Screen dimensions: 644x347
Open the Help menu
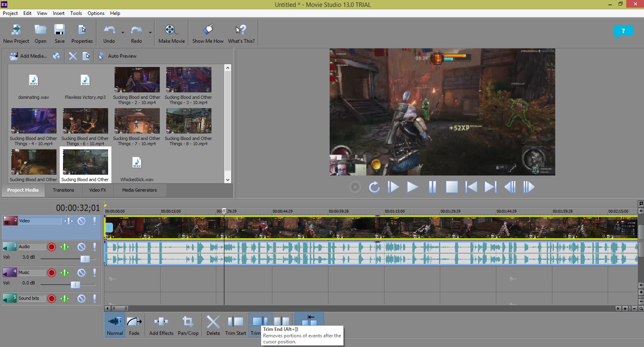(115, 13)
